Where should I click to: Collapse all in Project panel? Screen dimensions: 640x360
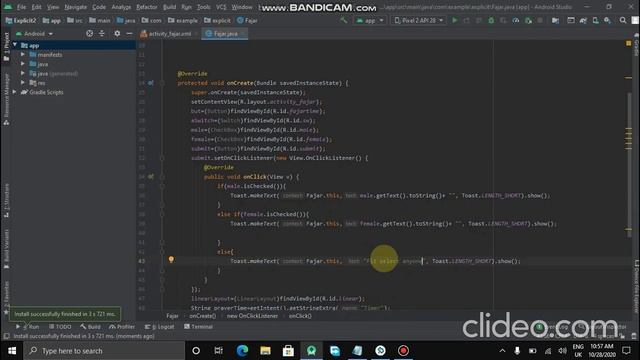click(x=102, y=33)
